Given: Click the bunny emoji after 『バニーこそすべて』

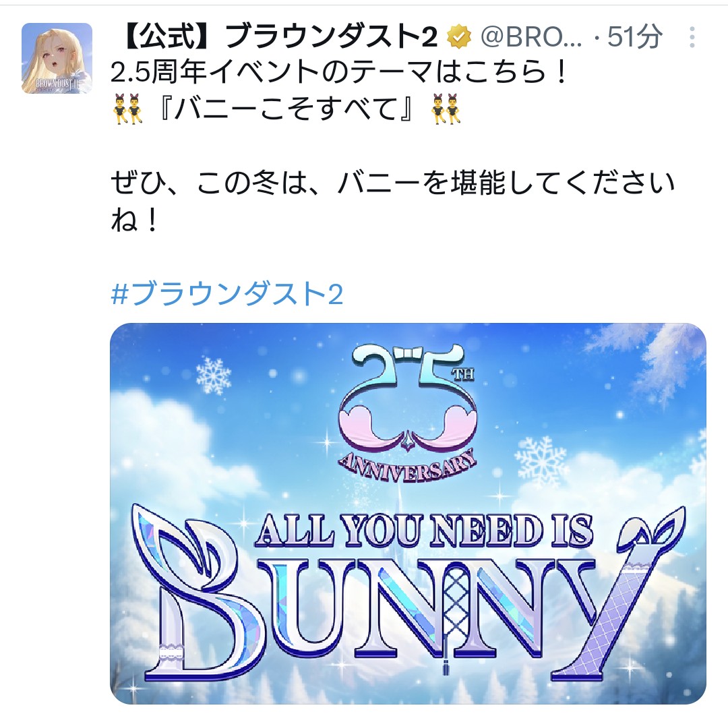Looking at the screenshot, I should pyautogui.click(x=446, y=109).
